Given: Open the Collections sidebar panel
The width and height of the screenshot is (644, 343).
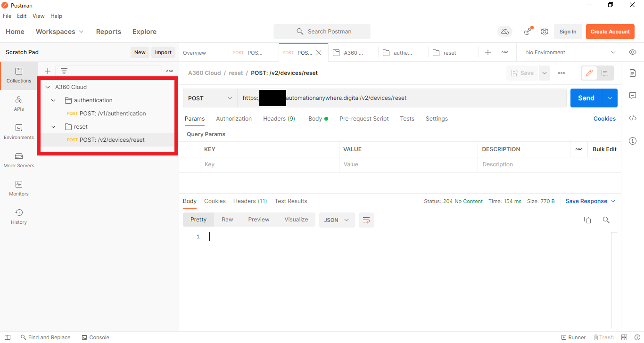Looking at the screenshot, I should point(19,75).
